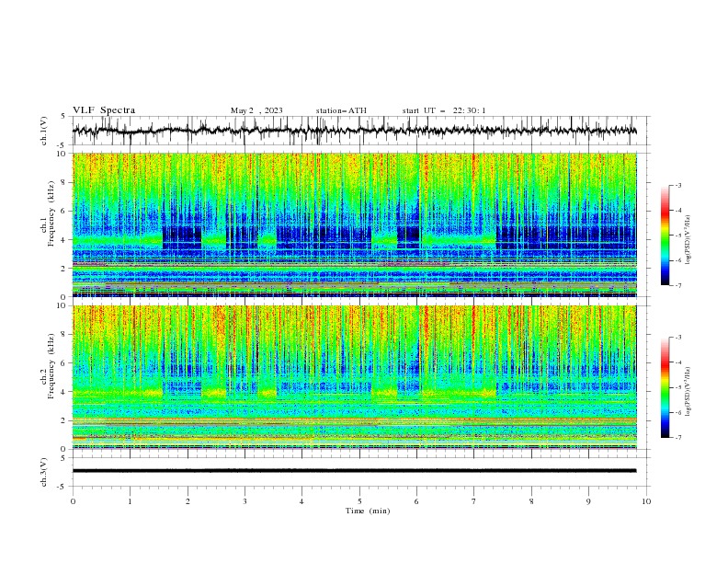Click the ch.3 voltage trace band
This screenshot has height=563, width=728.
click(x=354, y=471)
